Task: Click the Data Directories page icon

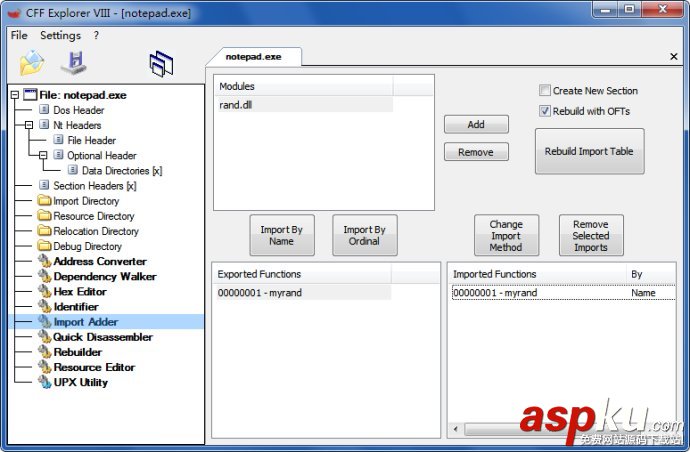Action: [73, 170]
